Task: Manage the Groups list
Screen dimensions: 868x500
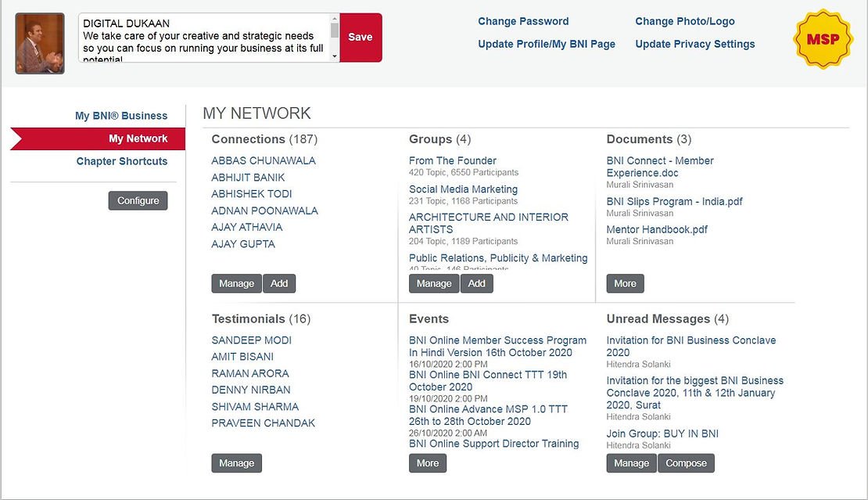Action: click(434, 283)
